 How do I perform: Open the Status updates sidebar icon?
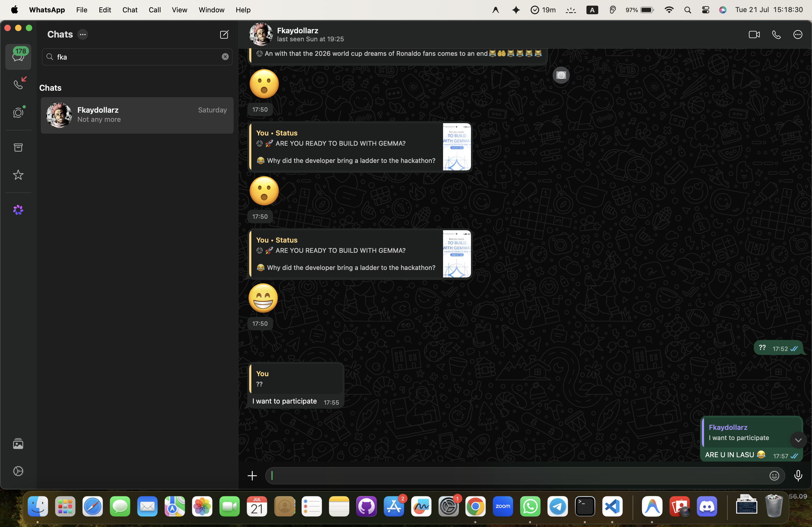click(19, 112)
